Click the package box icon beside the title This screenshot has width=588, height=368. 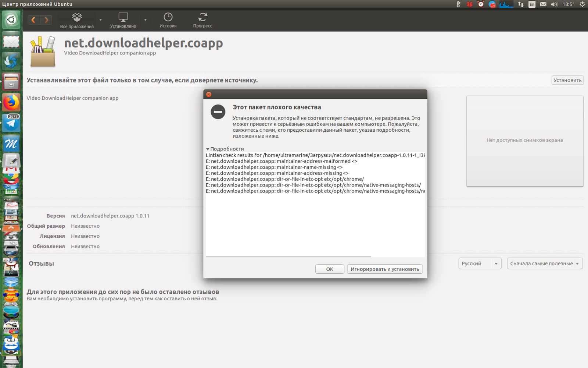pos(43,52)
